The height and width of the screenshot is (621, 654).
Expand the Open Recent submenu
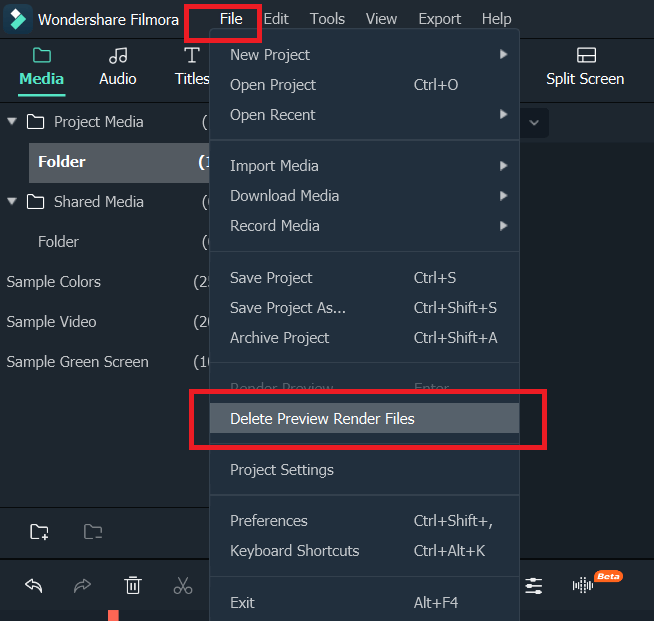tap(364, 115)
